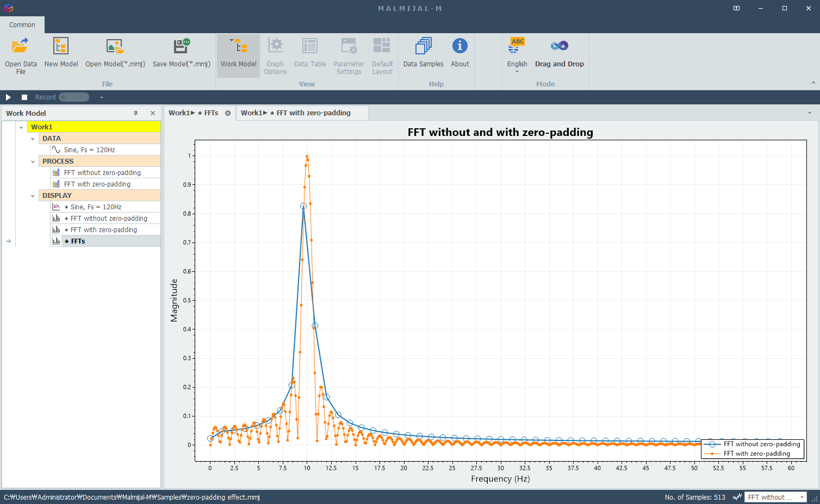The height and width of the screenshot is (504, 820).
Task: Select process FFT with zero-padding
Action: click(97, 184)
